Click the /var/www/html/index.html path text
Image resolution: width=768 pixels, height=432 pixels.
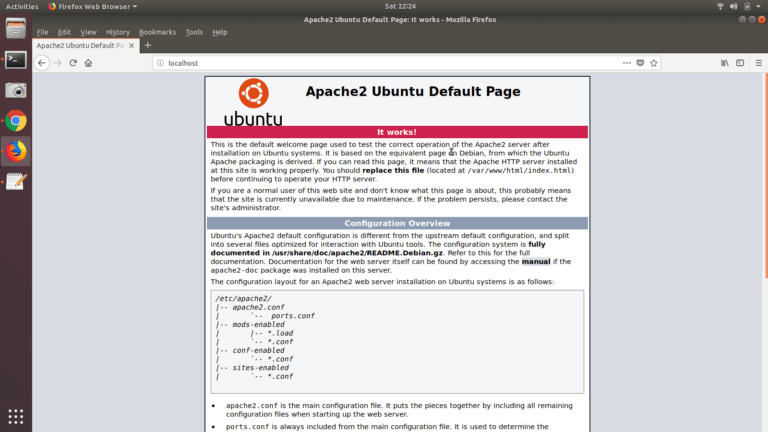[x=519, y=170]
